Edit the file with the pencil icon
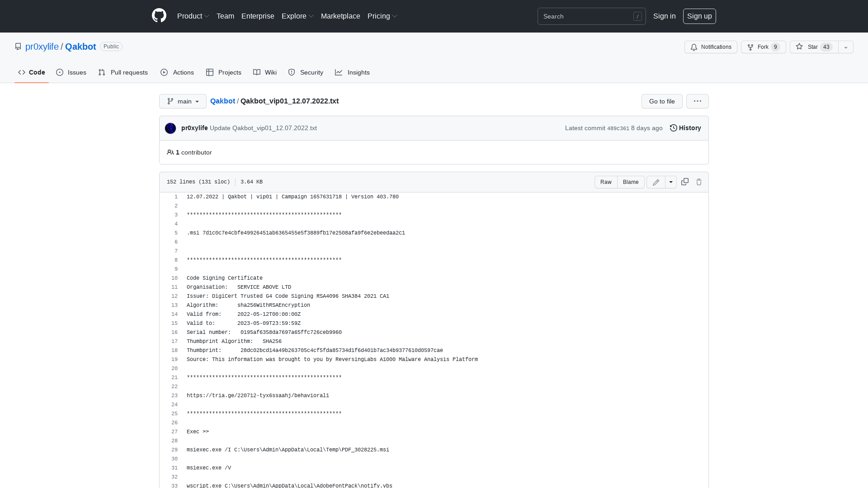This screenshot has width=868, height=488. click(x=656, y=182)
